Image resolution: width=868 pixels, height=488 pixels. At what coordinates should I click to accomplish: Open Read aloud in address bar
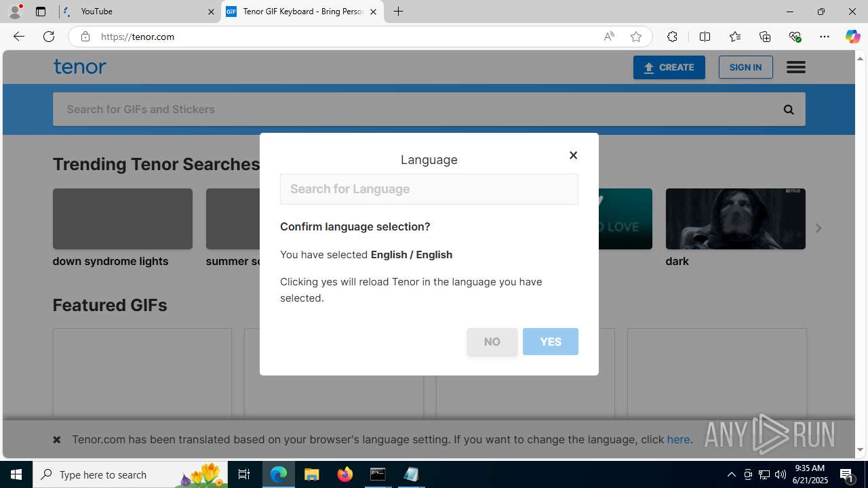click(609, 37)
